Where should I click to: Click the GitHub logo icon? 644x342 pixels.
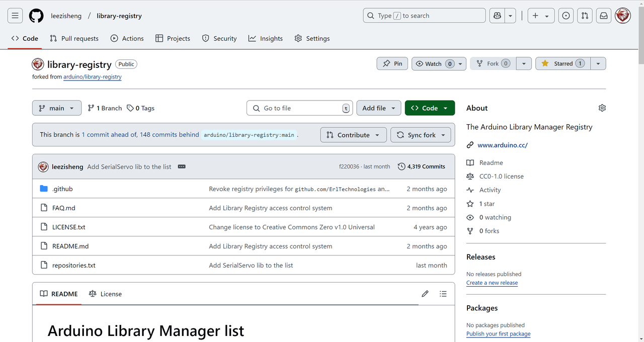coord(36,16)
